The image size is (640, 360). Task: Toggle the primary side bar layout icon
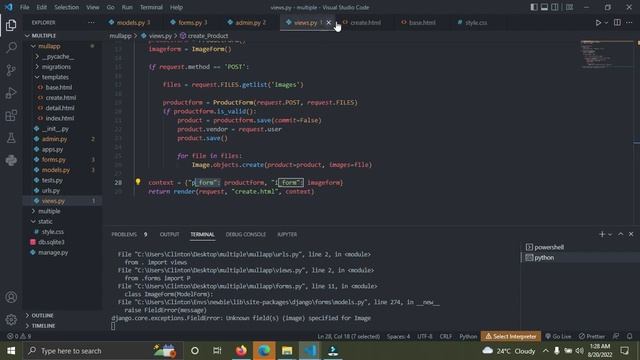pyautogui.click(x=534, y=7)
